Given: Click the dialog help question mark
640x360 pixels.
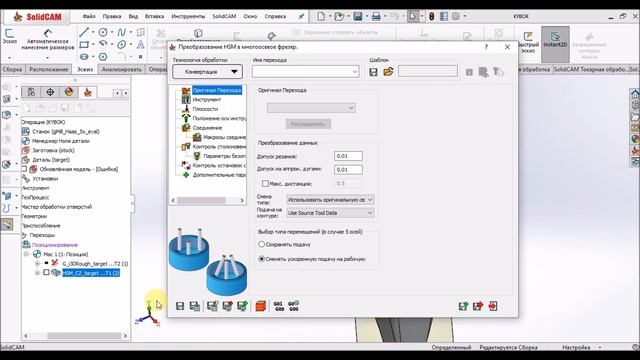Looking at the screenshot, I should [x=486, y=47].
